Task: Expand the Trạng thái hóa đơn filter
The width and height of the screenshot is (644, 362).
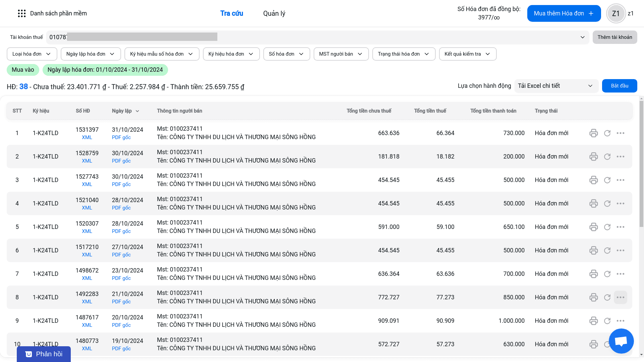Action: (x=404, y=54)
